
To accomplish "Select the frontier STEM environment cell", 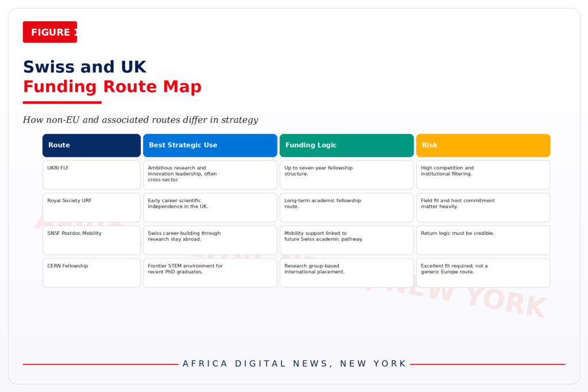I will (210, 273).
